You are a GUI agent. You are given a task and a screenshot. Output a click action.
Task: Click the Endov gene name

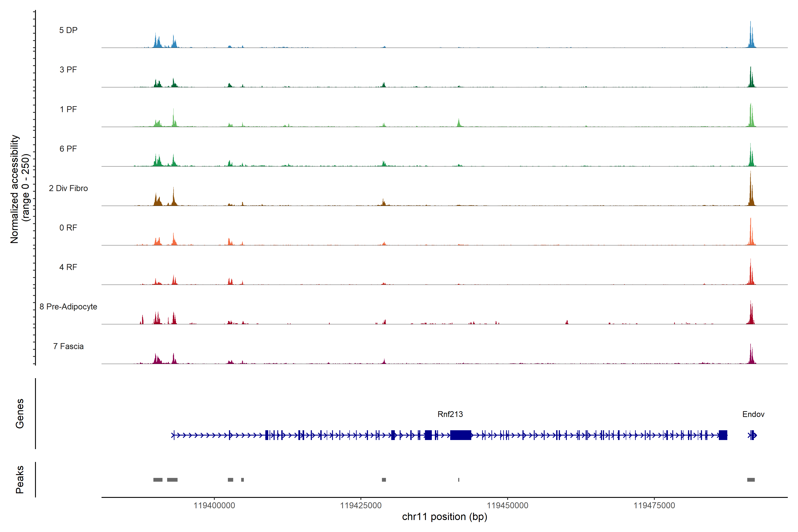pos(753,414)
